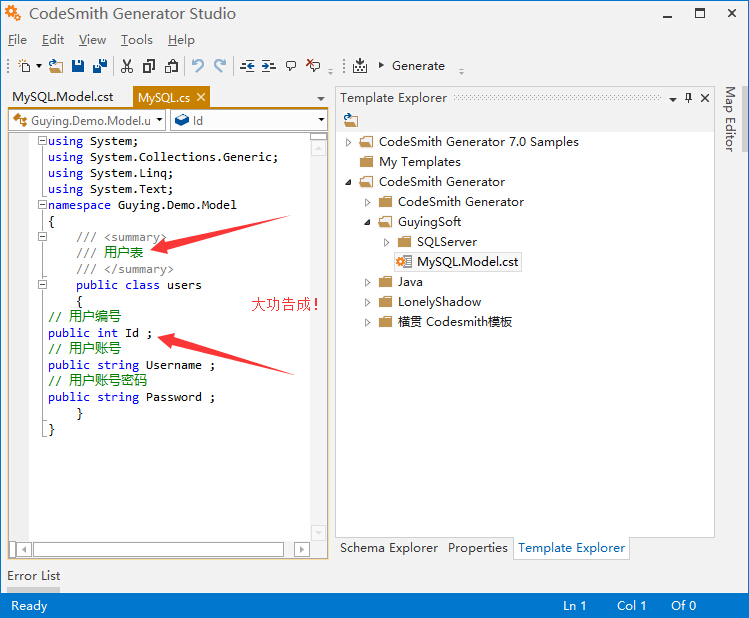This screenshot has height=618, width=749.
Task: Open the Error List panel
Action: 33,575
